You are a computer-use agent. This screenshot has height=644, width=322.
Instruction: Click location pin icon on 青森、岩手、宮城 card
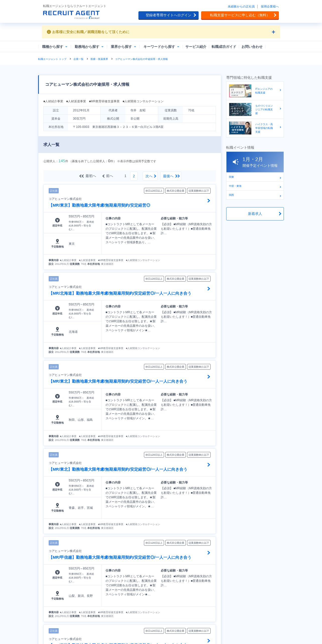click(x=57, y=505)
